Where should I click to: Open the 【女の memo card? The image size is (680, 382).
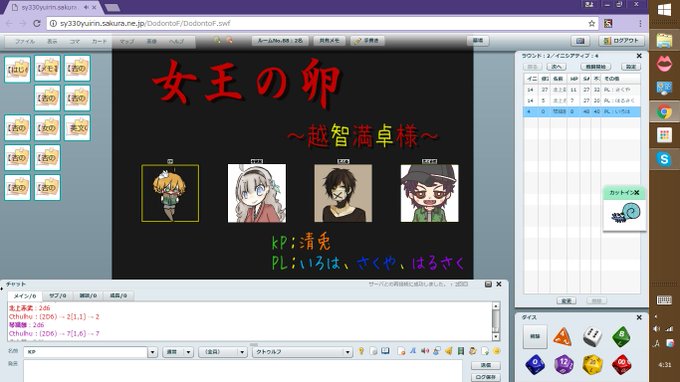pyautogui.click(x=47, y=128)
